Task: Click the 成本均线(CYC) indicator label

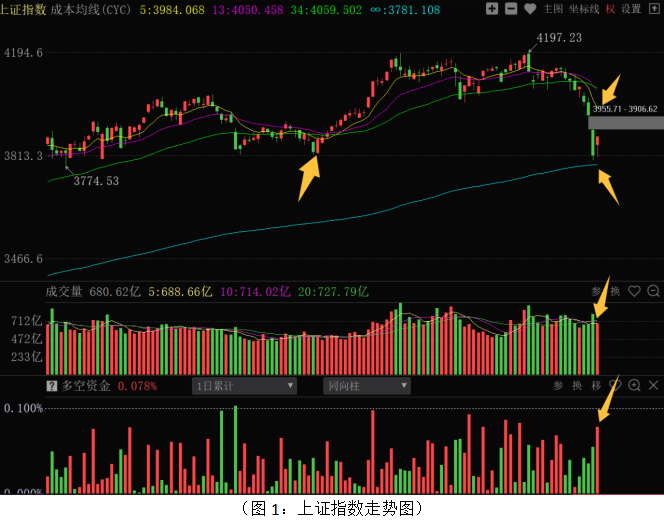Action: click(x=90, y=9)
